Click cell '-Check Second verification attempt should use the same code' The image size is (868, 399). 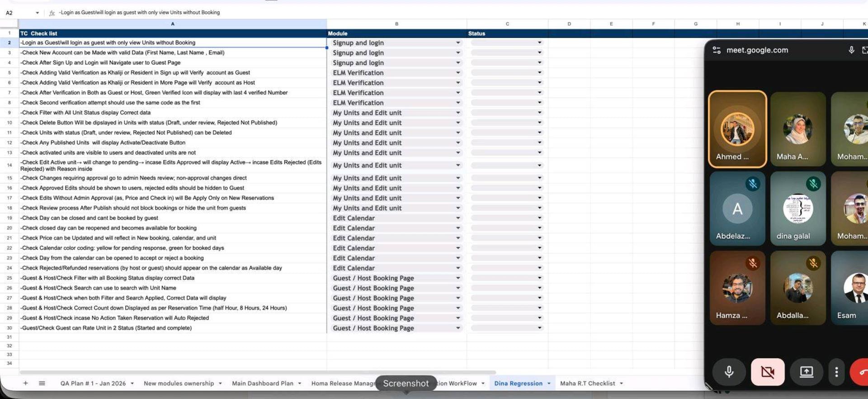pyautogui.click(x=173, y=103)
